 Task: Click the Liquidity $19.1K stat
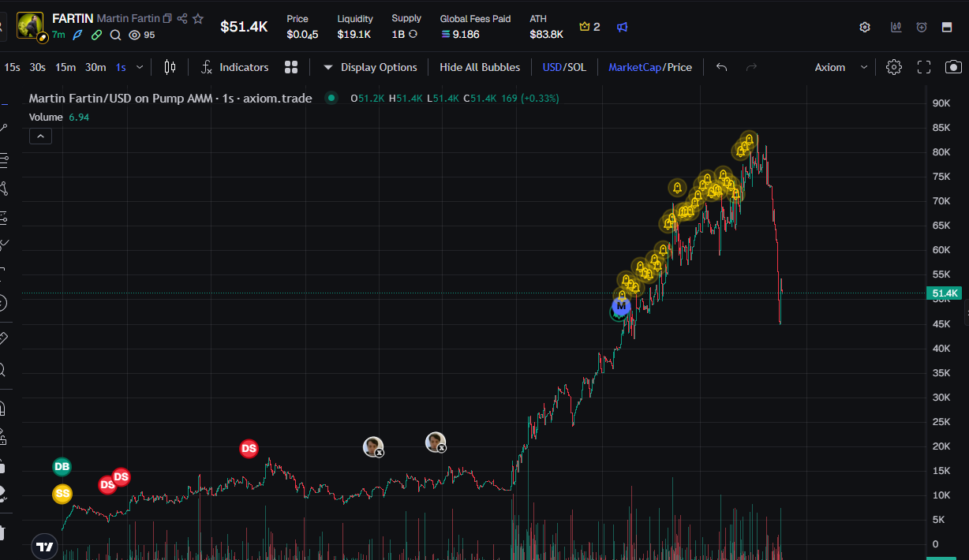(354, 27)
